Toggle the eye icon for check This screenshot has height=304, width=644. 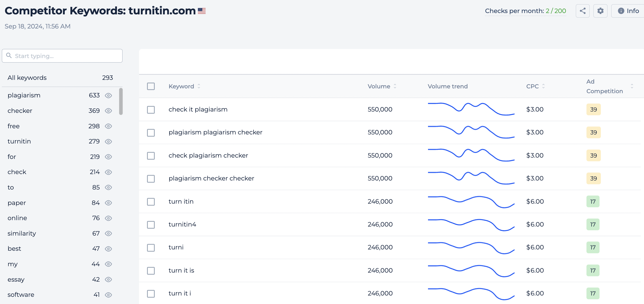pos(108,172)
